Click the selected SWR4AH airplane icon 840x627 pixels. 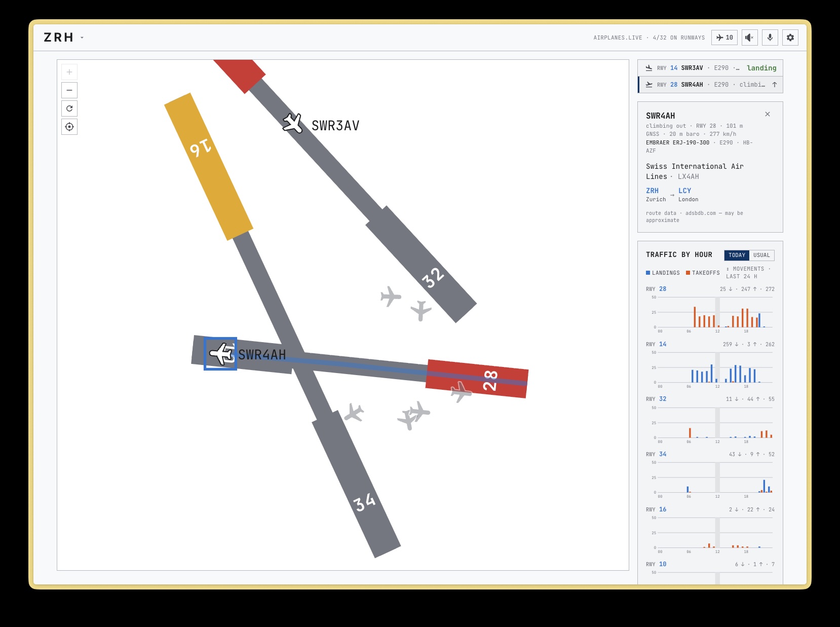[221, 354]
